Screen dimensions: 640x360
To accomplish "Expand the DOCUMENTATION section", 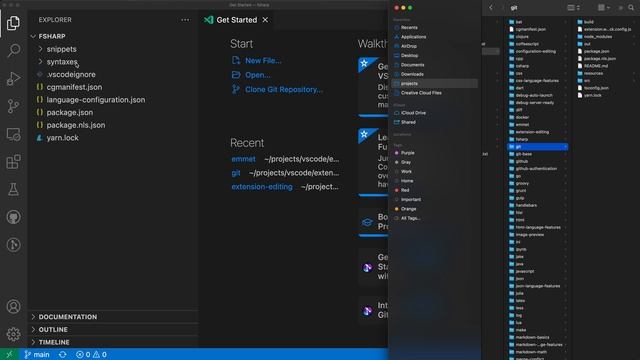I will pyautogui.click(x=68, y=317).
